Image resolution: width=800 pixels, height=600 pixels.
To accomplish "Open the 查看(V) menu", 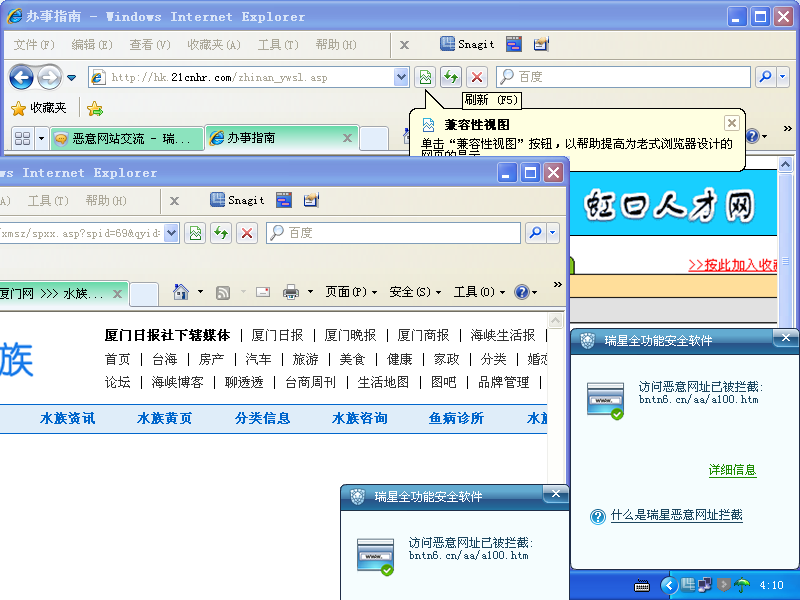I will click(149, 45).
